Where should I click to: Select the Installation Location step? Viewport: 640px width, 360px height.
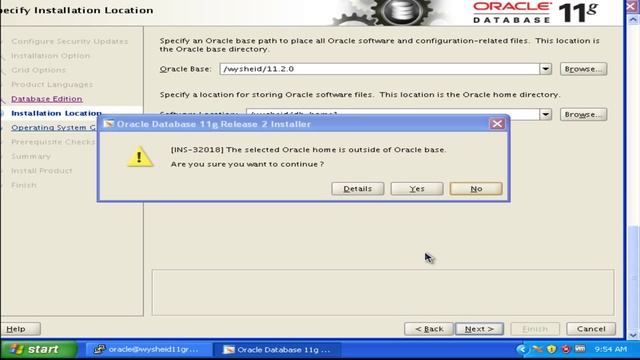[56, 113]
